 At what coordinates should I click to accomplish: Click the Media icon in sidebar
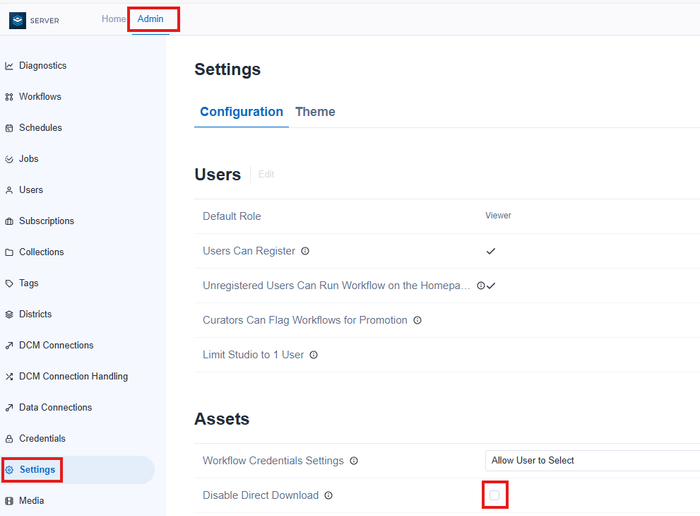coord(9,501)
